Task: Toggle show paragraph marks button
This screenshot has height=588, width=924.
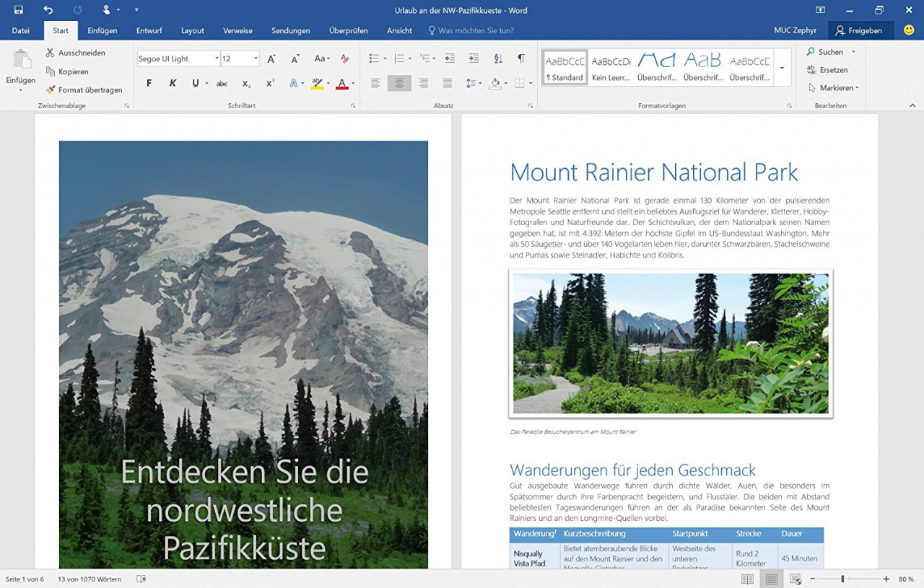Action: tap(520, 58)
